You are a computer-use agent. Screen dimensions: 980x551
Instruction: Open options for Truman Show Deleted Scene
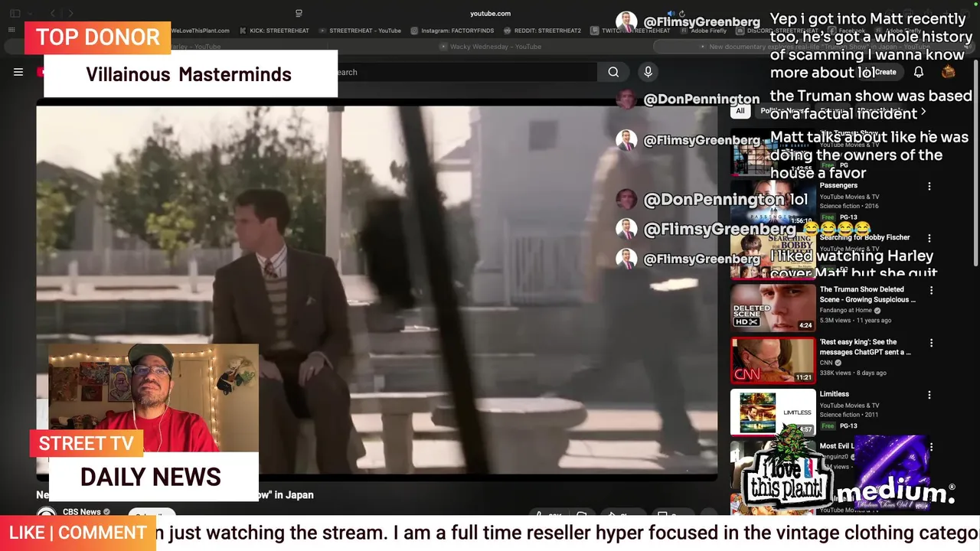click(x=931, y=290)
